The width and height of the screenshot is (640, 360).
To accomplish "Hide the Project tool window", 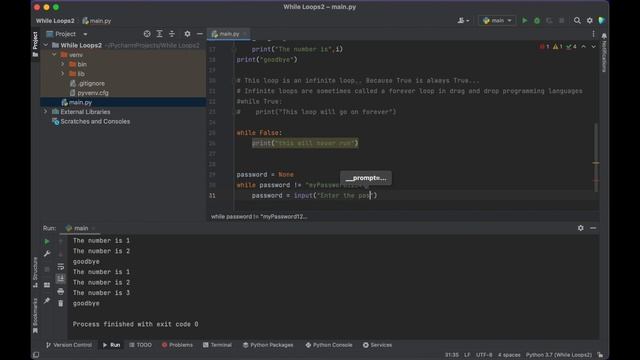I will tap(200, 34).
